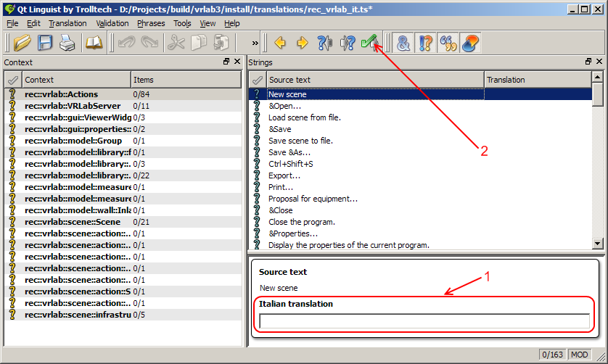Viewport: 608px width, 364px height.
Task: Open the Validation menu
Action: 112,23
